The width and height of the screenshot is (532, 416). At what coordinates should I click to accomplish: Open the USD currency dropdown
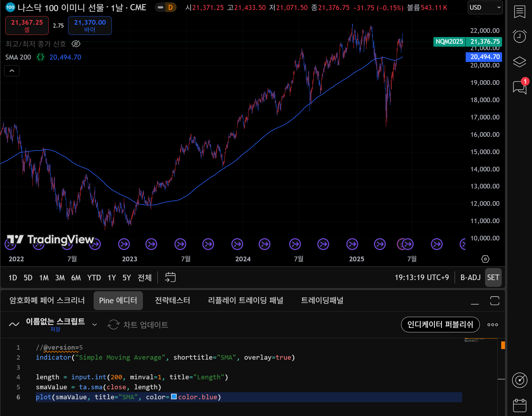tap(485, 8)
